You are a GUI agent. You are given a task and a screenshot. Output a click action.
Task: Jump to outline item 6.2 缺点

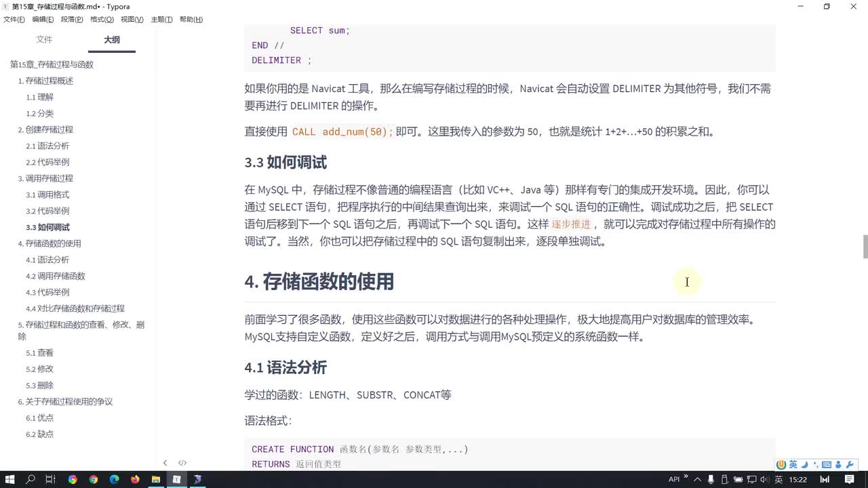click(39, 434)
